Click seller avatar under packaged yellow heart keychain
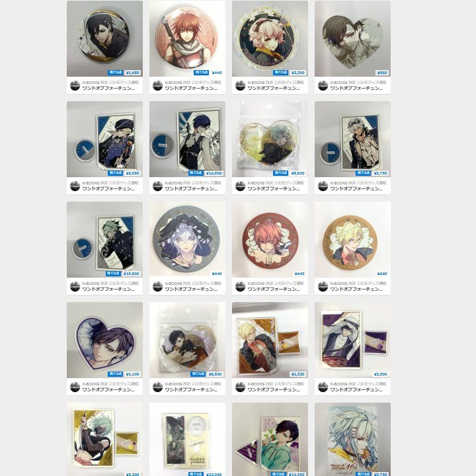This screenshot has width=476, height=476. pos(240,186)
